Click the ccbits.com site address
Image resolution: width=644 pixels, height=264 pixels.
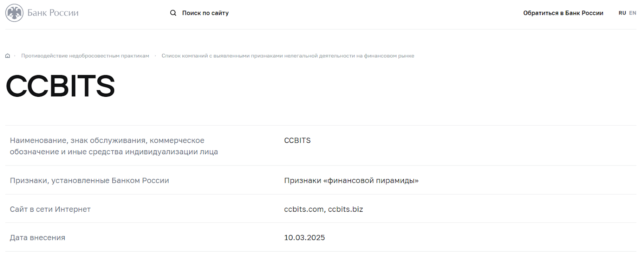point(303,209)
